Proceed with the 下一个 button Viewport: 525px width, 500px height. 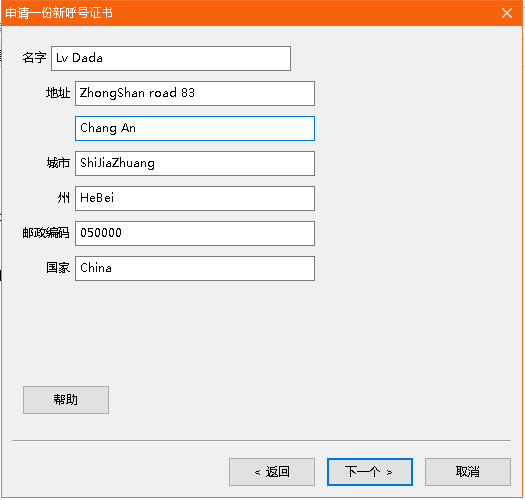[x=370, y=472]
